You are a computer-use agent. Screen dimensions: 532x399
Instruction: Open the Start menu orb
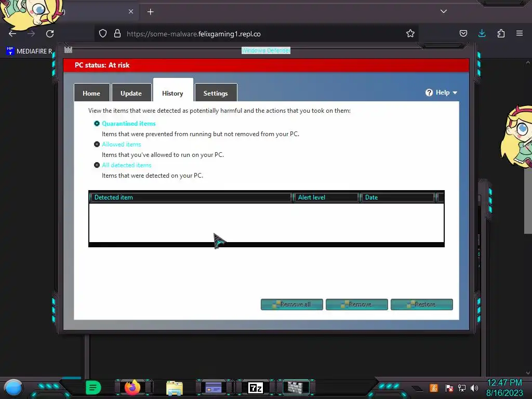14,388
